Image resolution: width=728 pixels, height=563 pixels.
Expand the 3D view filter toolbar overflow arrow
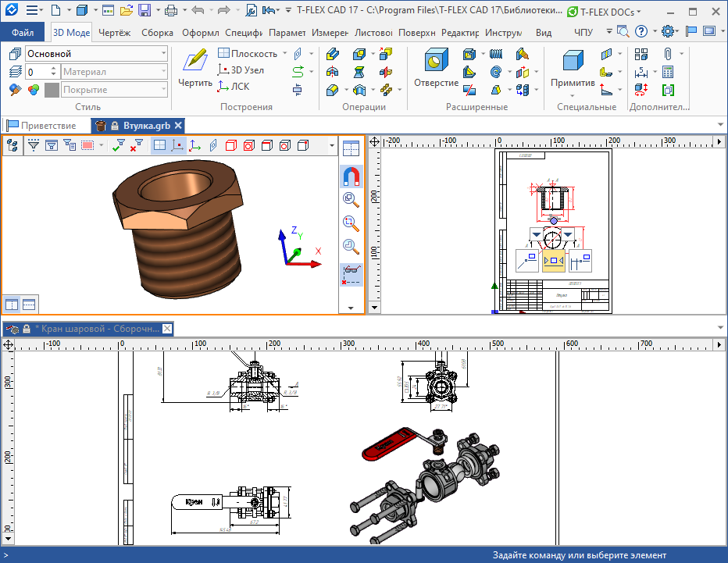[333, 145]
